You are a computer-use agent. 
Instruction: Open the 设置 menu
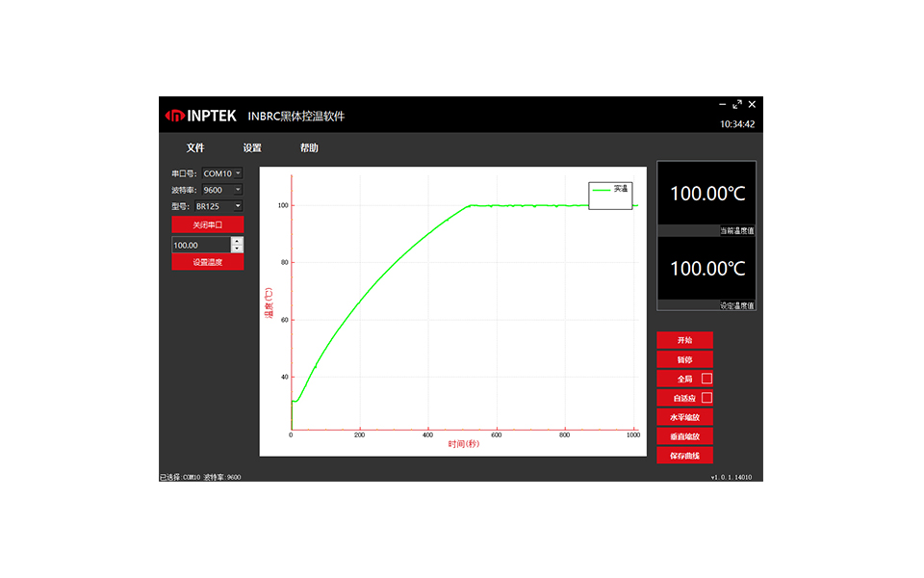coord(252,148)
